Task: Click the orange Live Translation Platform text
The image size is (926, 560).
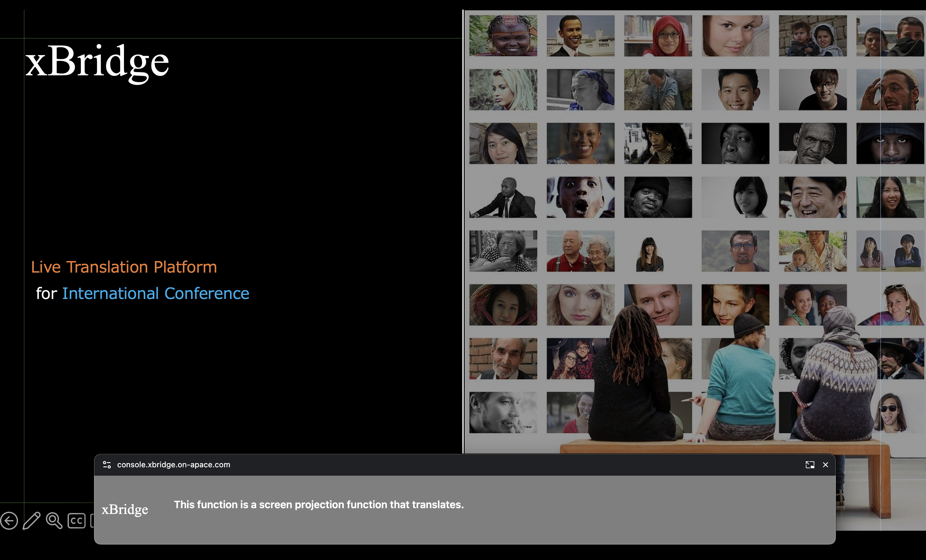Action: coord(124,267)
